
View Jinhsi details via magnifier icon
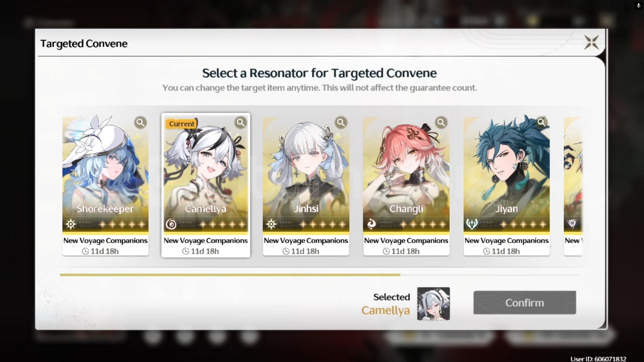pos(341,122)
